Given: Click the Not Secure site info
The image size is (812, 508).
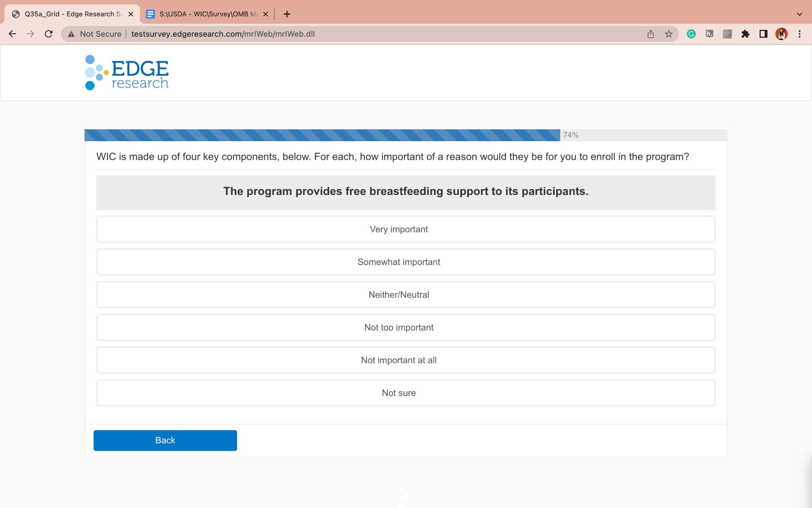Looking at the screenshot, I should pos(95,34).
